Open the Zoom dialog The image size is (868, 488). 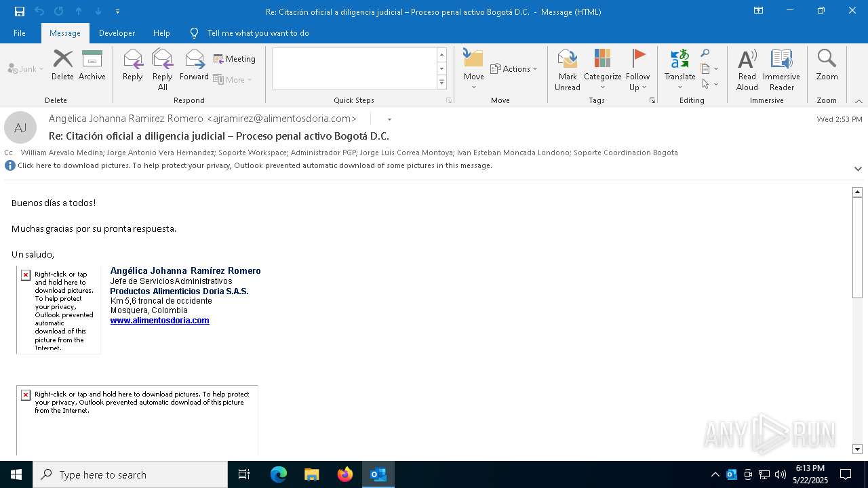tap(827, 65)
